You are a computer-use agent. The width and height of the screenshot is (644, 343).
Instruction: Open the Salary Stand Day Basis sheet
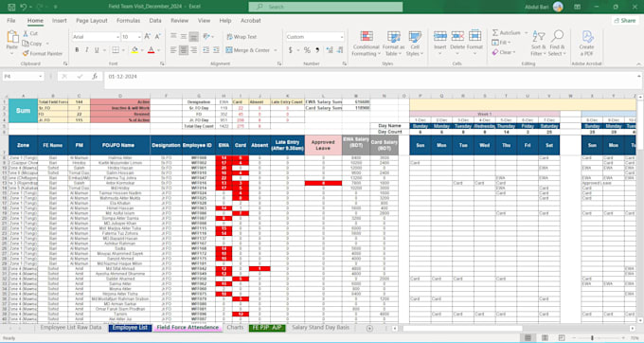pyautogui.click(x=320, y=328)
